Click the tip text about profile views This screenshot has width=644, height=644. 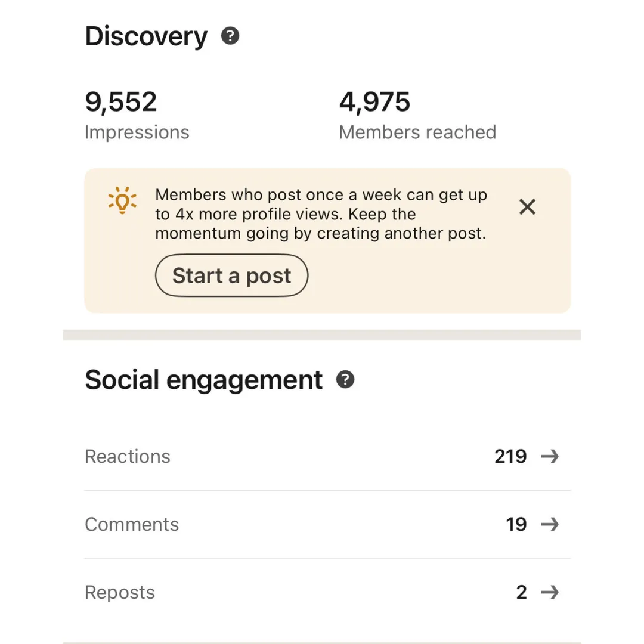coord(321,214)
